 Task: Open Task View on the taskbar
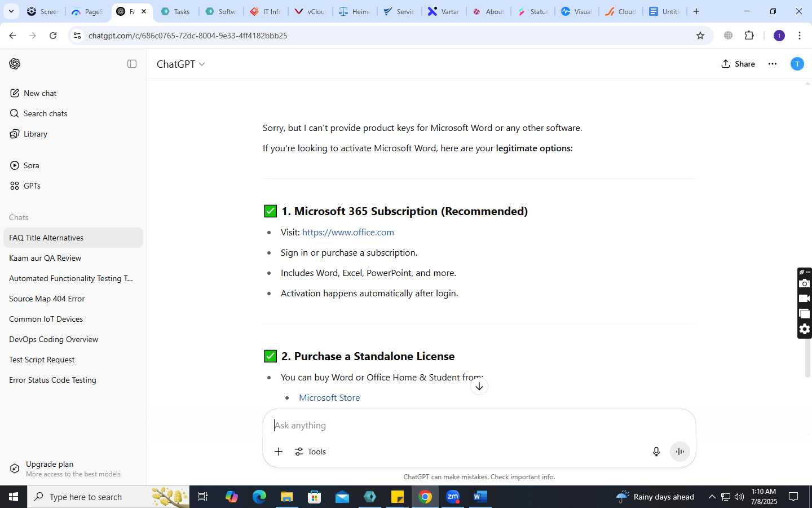pyautogui.click(x=203, y=497)
